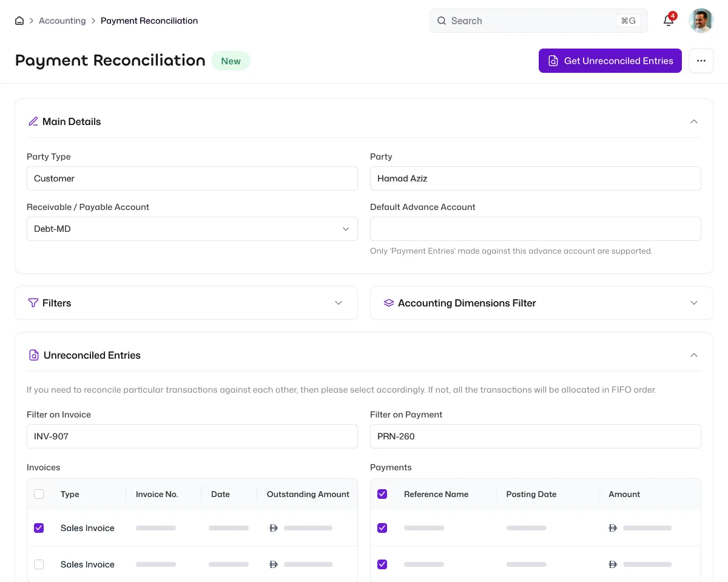Click the Party Type field
The width and height of the screenshot is (728, 582).
point(192,178)
